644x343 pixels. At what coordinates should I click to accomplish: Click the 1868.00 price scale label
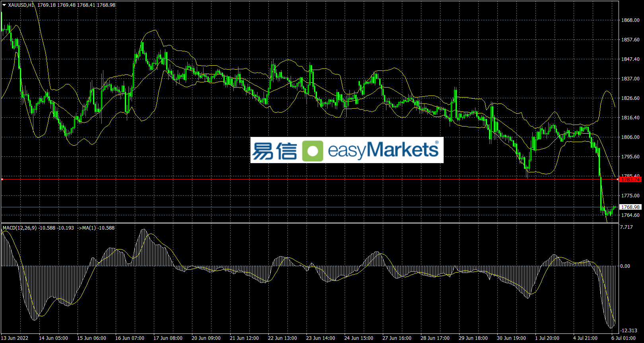[x=630, y=20]
